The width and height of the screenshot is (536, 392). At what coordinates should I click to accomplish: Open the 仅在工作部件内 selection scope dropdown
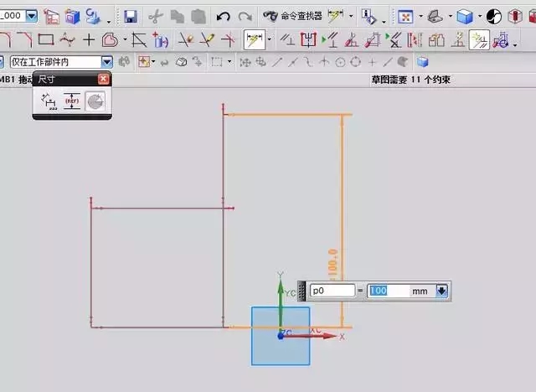click(106, 62)
